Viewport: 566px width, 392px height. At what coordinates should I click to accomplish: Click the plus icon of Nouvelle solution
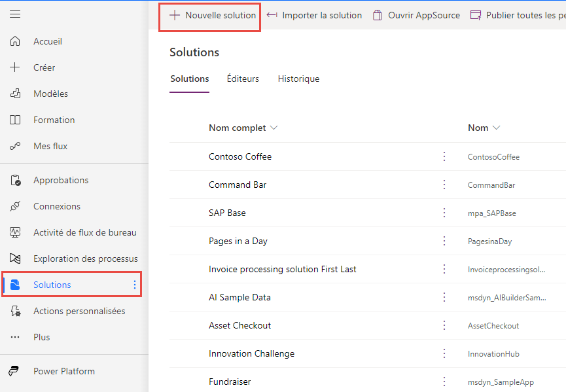pyautogui.click(x=175, y=15)
